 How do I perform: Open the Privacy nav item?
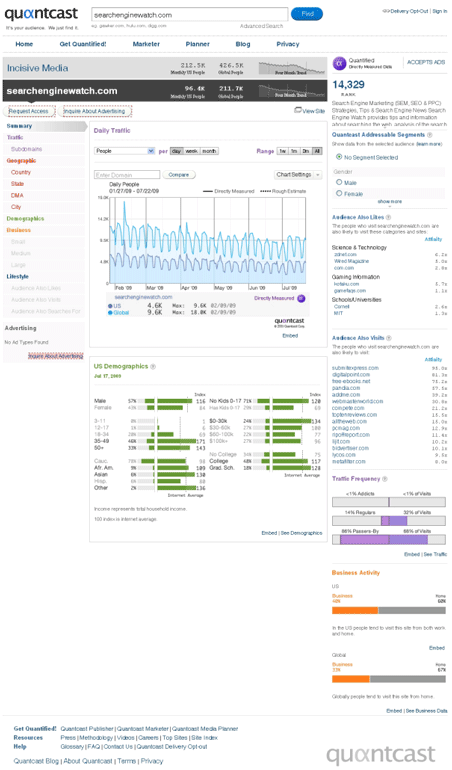tap(288, 44)
